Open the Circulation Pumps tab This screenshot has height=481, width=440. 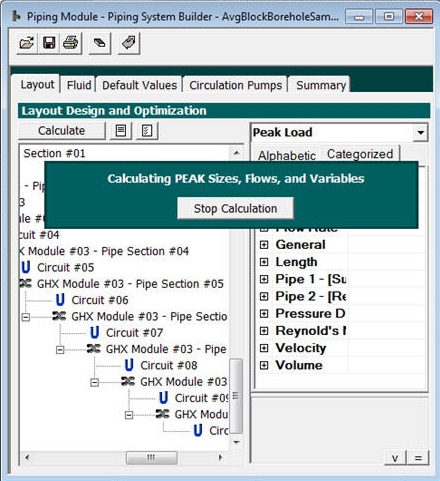(x=235, y=85)
